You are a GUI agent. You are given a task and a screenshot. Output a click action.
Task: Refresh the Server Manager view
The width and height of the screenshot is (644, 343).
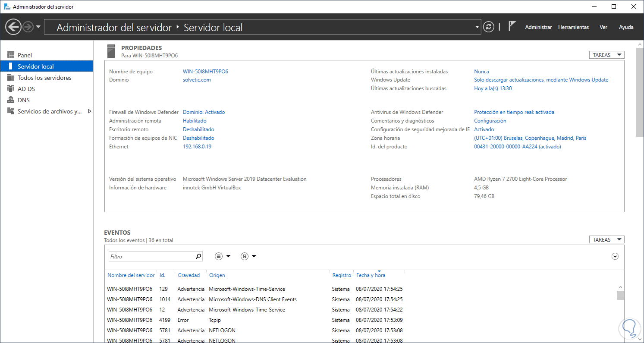point(488,27)
